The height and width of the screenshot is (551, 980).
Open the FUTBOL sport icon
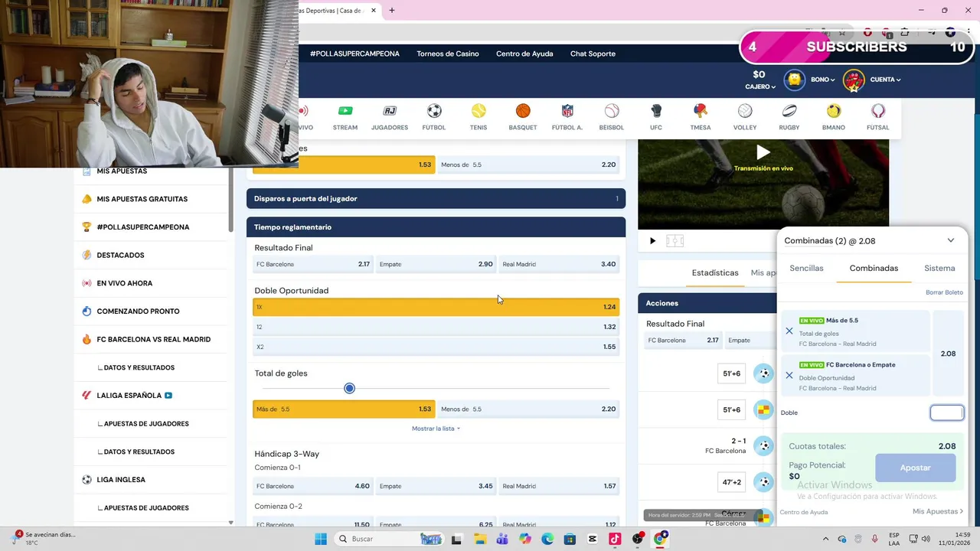click(x=434, y=117)
